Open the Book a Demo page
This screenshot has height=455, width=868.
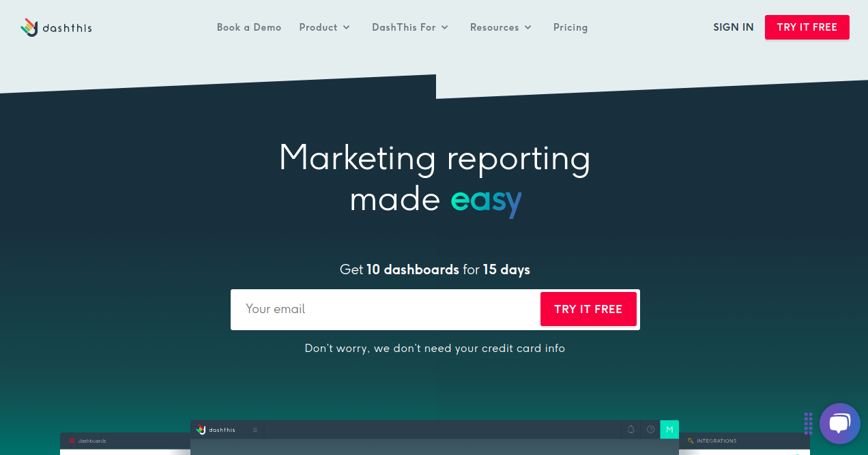249,27
